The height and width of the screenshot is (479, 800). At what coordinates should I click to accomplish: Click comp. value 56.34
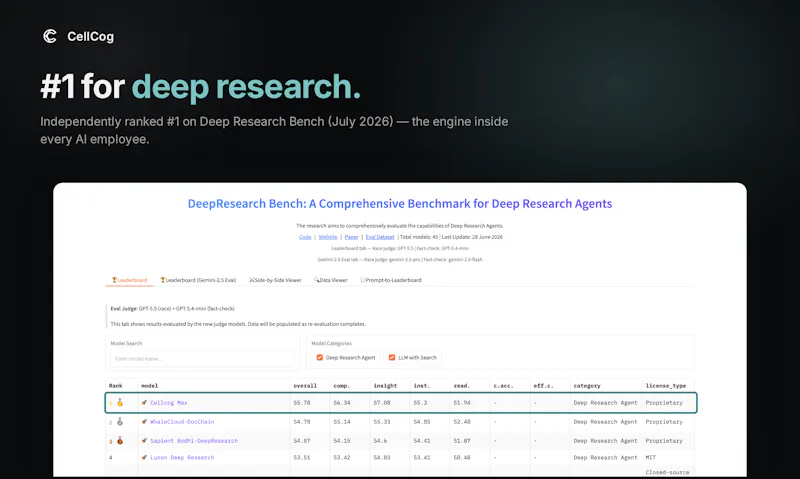(342, 403)
